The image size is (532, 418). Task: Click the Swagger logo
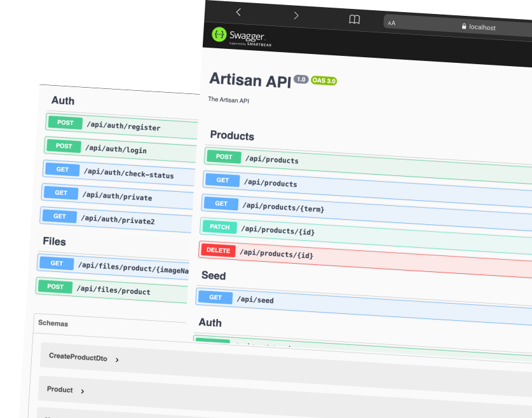pos(220,35)
